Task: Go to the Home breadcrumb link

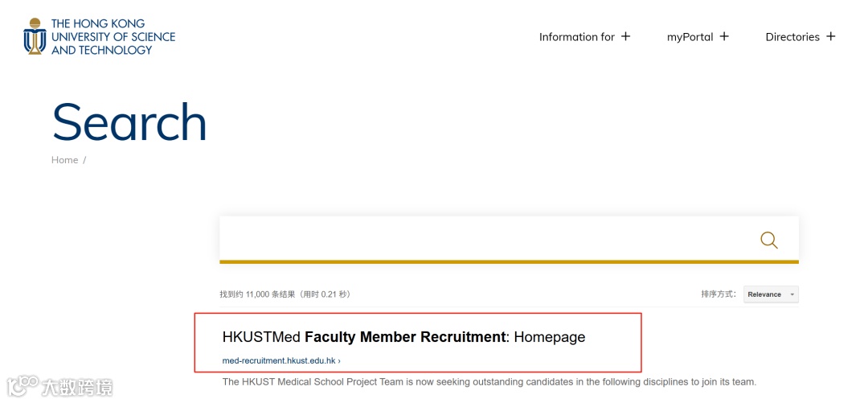Action: coord(64,160)
